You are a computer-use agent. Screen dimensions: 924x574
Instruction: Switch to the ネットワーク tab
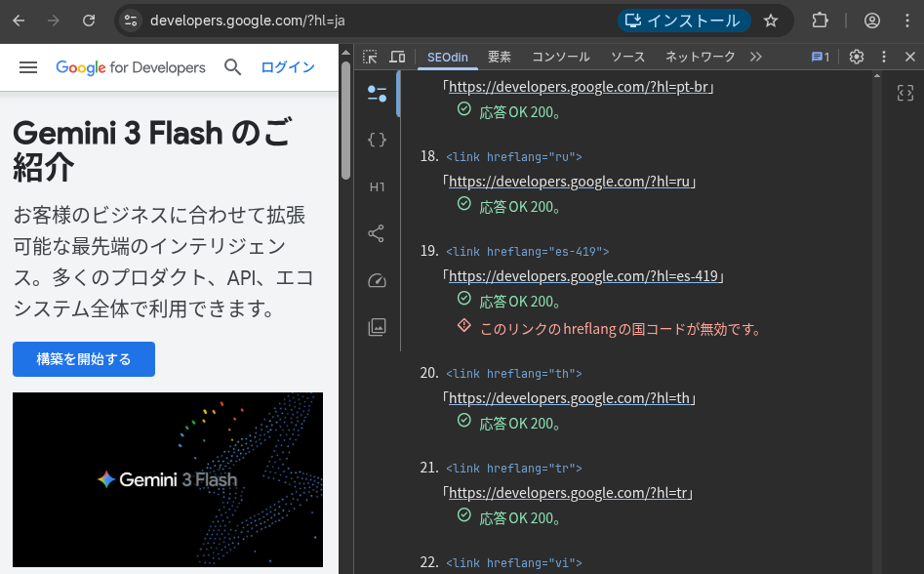click(700, 57)
